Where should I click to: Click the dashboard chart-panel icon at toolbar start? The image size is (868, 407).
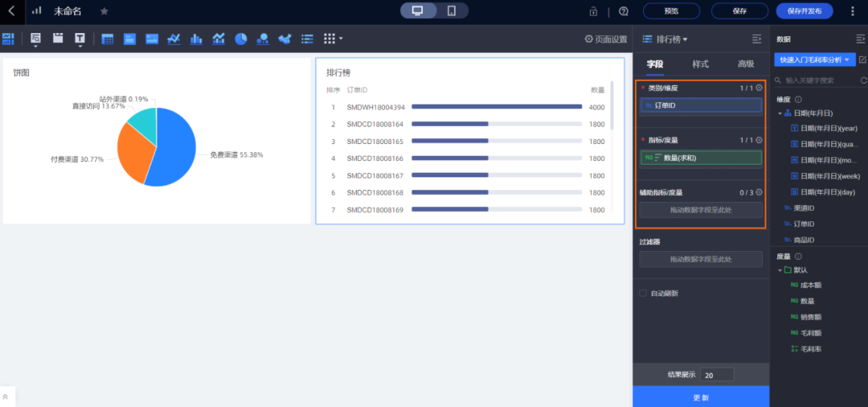click(x=8, y=39)
